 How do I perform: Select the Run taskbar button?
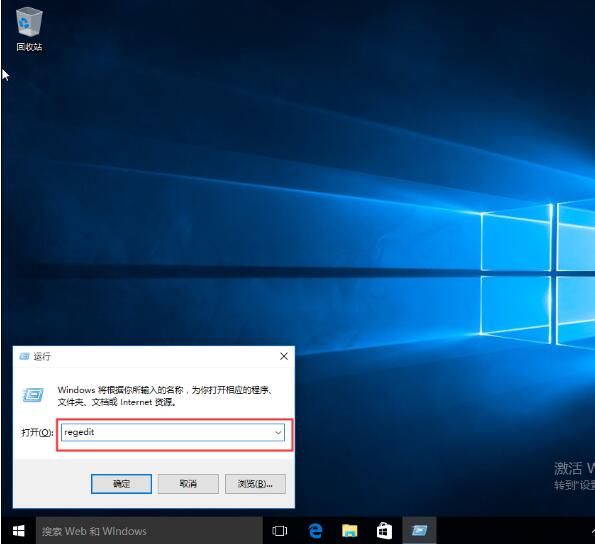419,531
